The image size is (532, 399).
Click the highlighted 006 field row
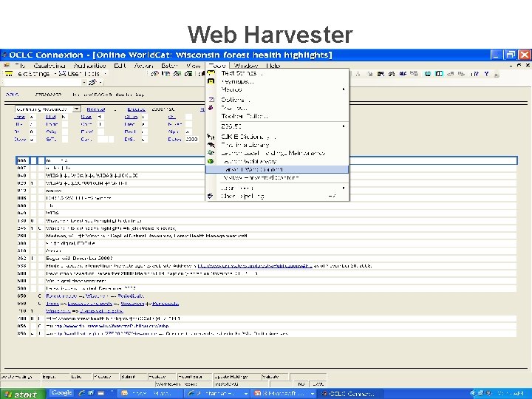[x=267, y=160]
